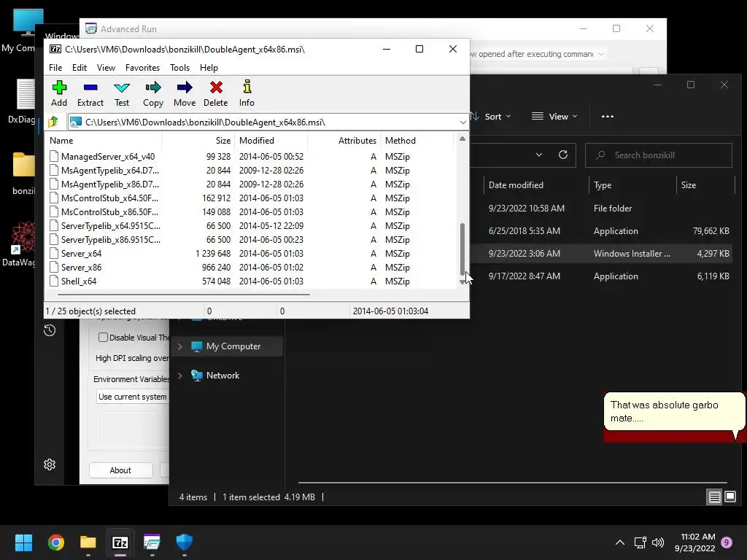Open the volume speaker icon in tray

[x=658, y=542]
